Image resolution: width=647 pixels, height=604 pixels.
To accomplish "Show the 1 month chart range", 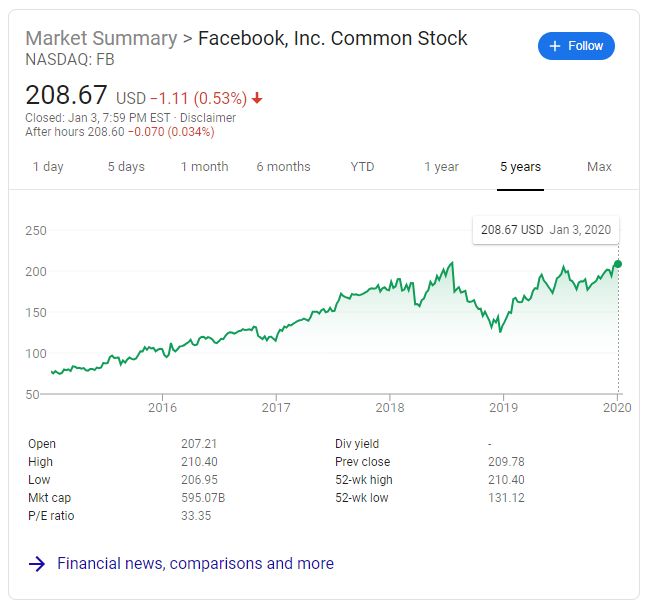I will pyautogui.click(x=205, y=167).
